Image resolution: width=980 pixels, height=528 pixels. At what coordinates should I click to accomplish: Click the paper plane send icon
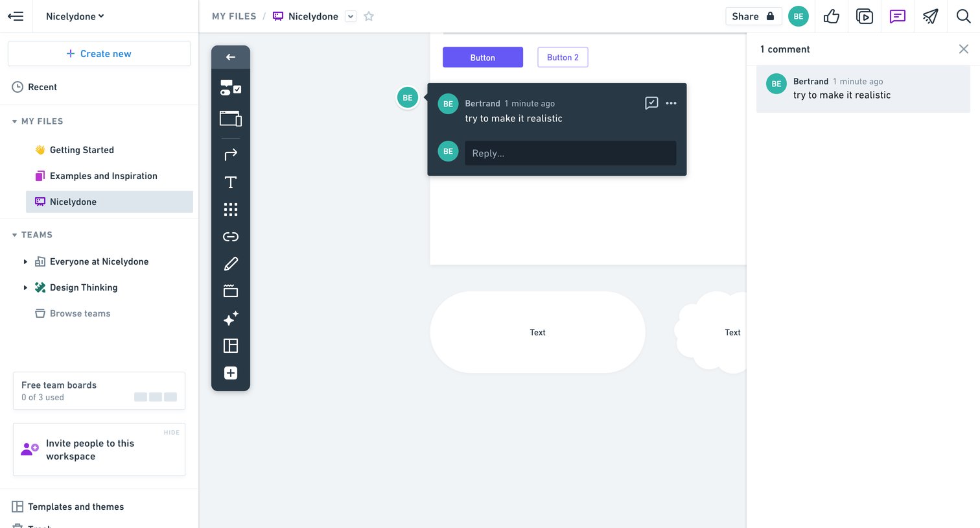point(931,16)
